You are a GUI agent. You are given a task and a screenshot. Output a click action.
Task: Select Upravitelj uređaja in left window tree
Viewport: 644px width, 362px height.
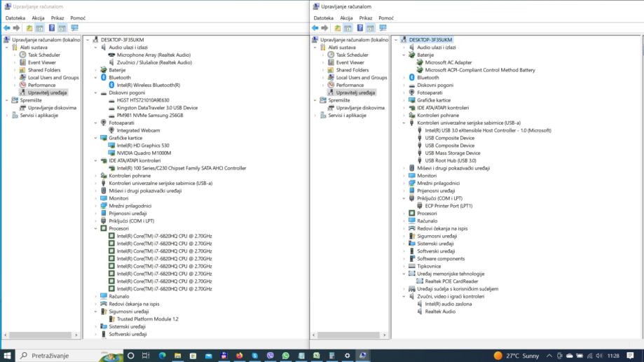47,92
